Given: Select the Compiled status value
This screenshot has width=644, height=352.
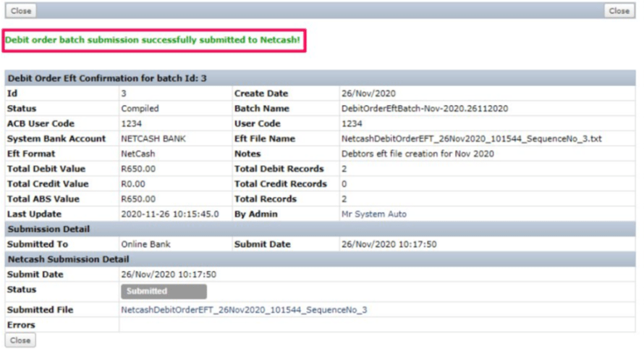Looking at the screenshot, I should pyautogui.click(x=140, y=109).
